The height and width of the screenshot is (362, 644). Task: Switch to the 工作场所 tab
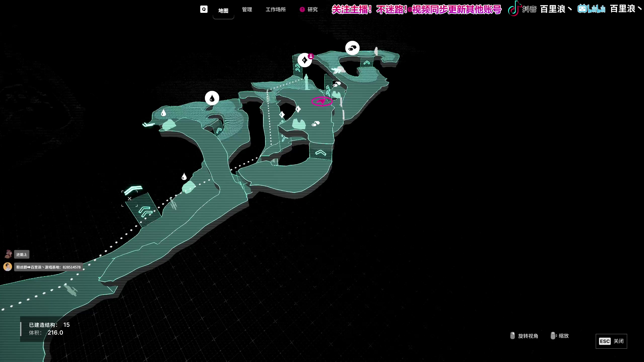[276, 9]
